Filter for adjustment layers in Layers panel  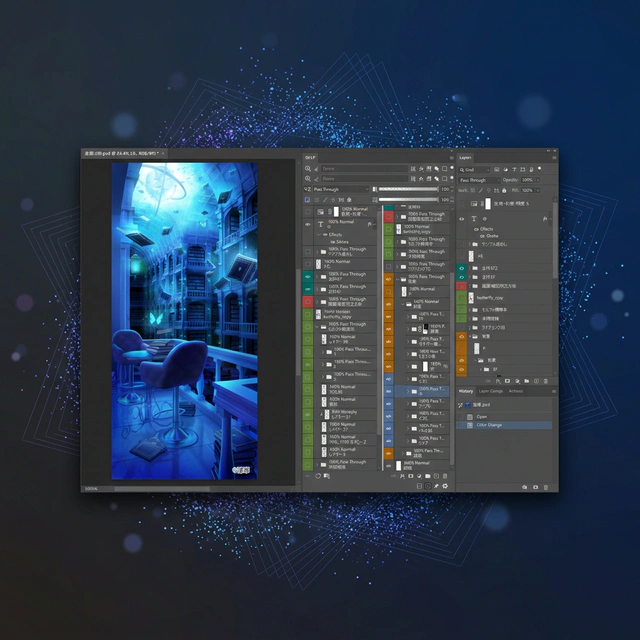(505, 169)
